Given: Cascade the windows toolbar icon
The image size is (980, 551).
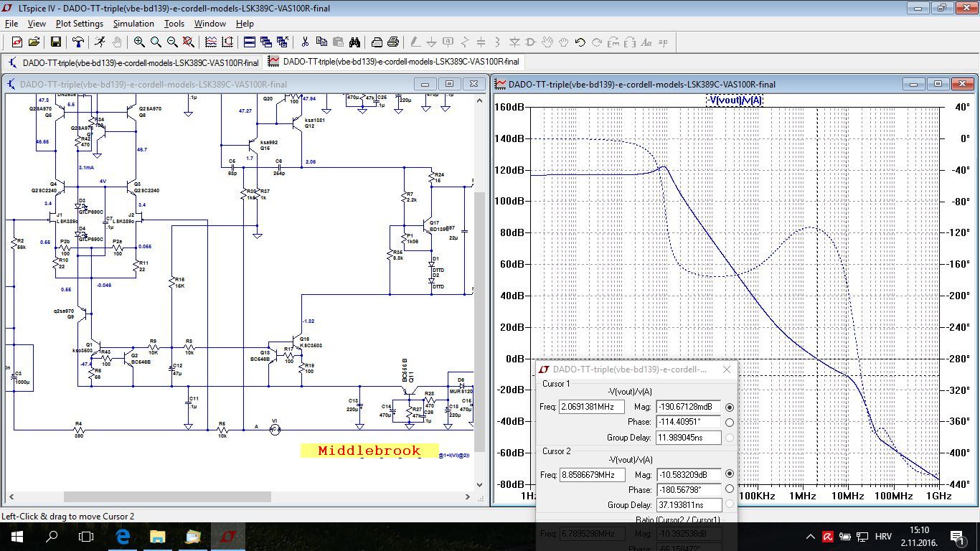Looking at the screenshot, I should click(266, 42).
